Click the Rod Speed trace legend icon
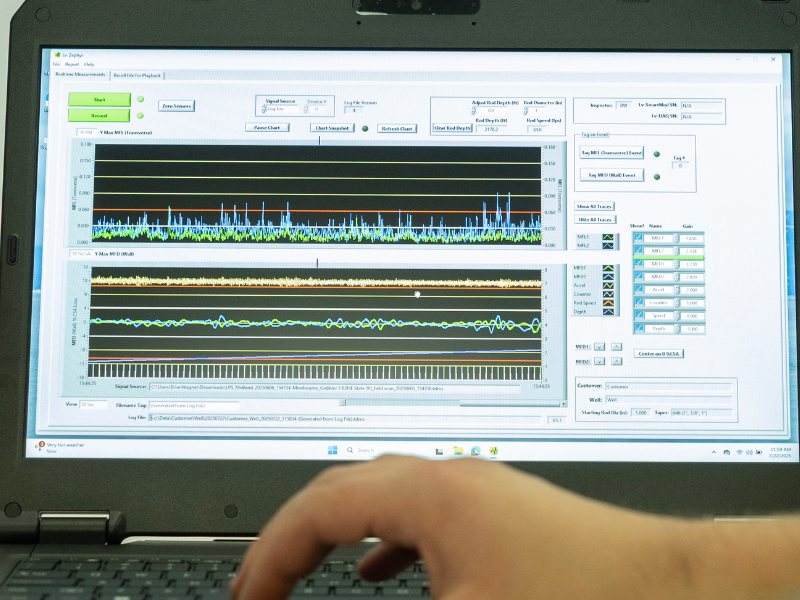This screenshot has width=800, height=600. (x=607, y=302)
